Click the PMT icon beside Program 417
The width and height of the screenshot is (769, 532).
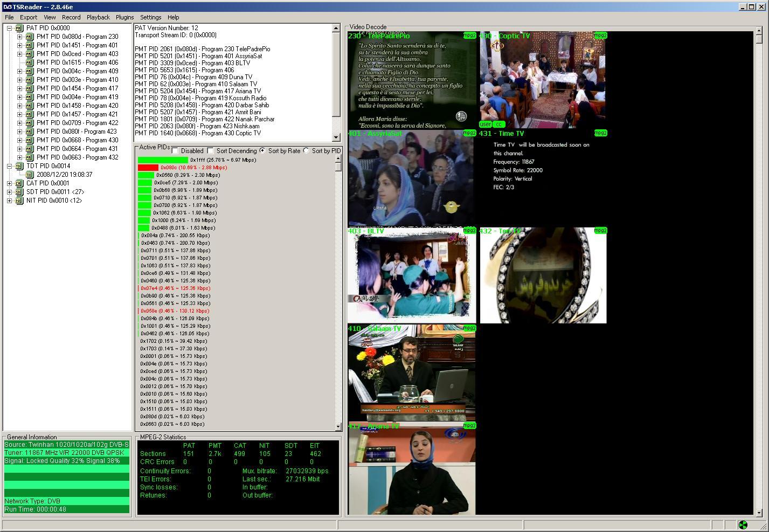29,88
